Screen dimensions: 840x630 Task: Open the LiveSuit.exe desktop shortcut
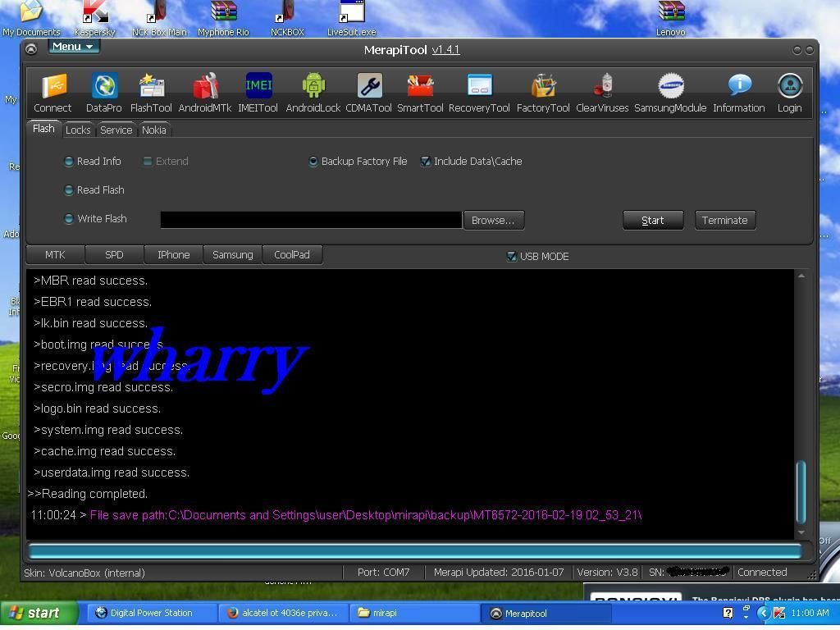(352, 18)
